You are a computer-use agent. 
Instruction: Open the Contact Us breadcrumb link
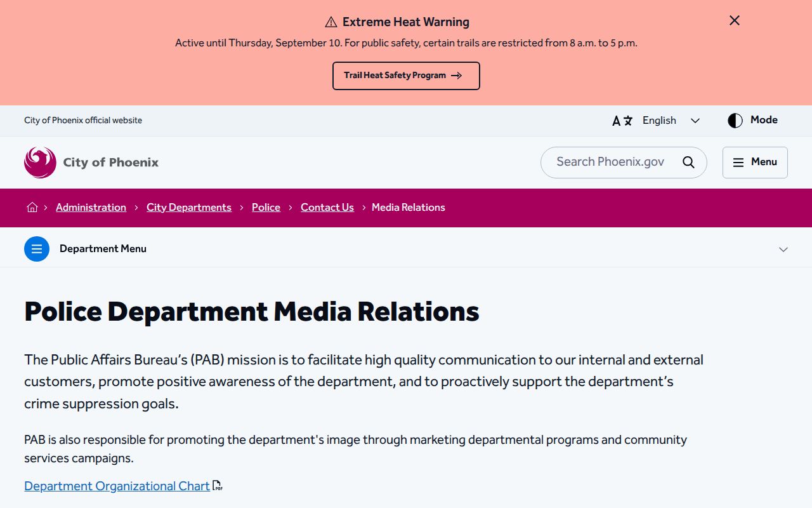coord(327,208)
